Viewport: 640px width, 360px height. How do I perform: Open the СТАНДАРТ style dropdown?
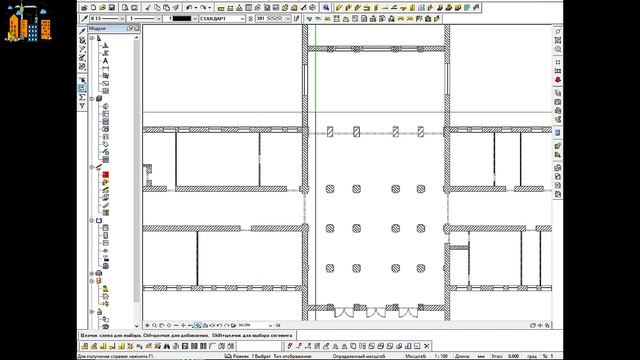242,19
